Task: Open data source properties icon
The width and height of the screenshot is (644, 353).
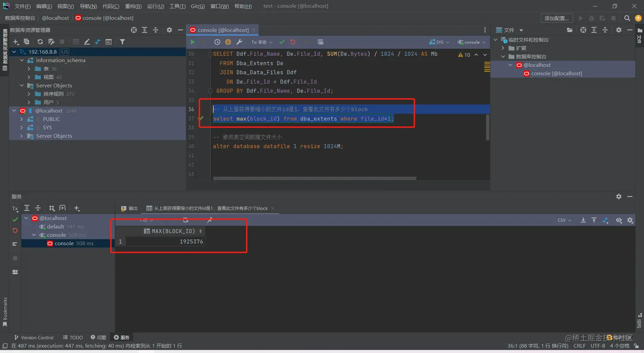Action: (x=51, y=42)
